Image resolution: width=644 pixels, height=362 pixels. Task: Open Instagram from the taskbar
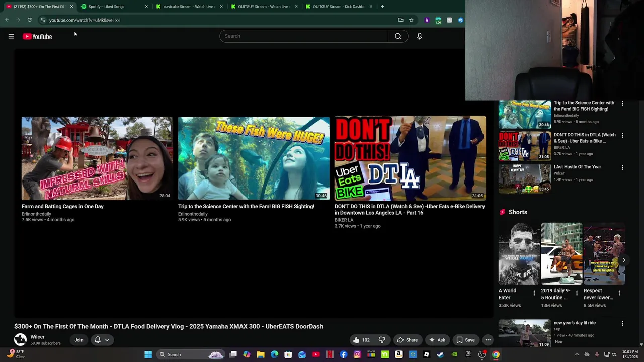tap(357, 354)
